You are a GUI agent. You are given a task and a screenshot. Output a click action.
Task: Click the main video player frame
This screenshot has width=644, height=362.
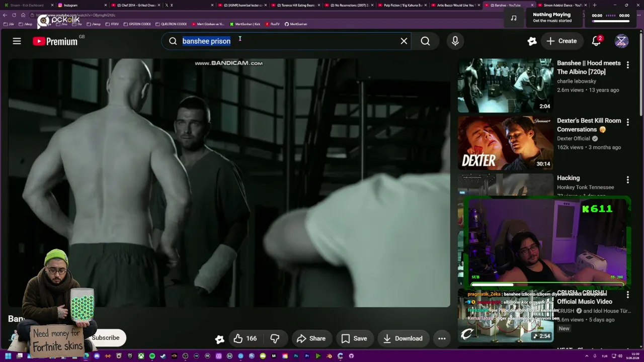(229, 183)
